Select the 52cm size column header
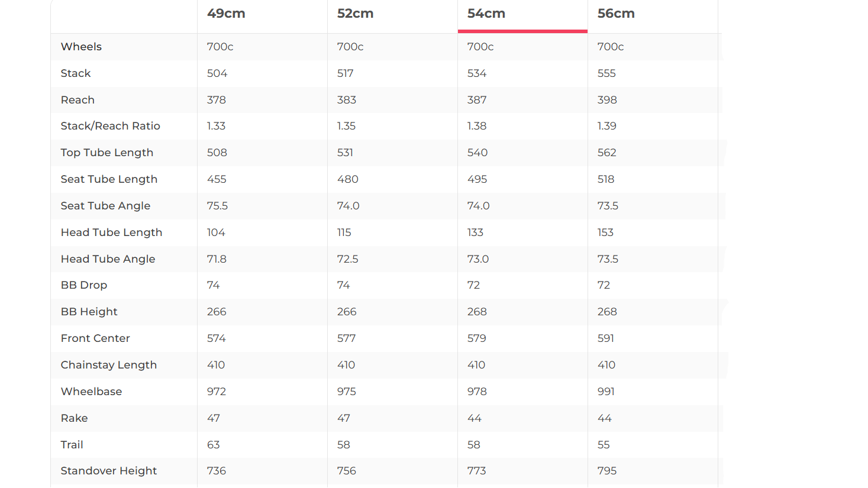The width and height of the screenshot is (868, 488). pyautogui.click(x=355, y=14)
